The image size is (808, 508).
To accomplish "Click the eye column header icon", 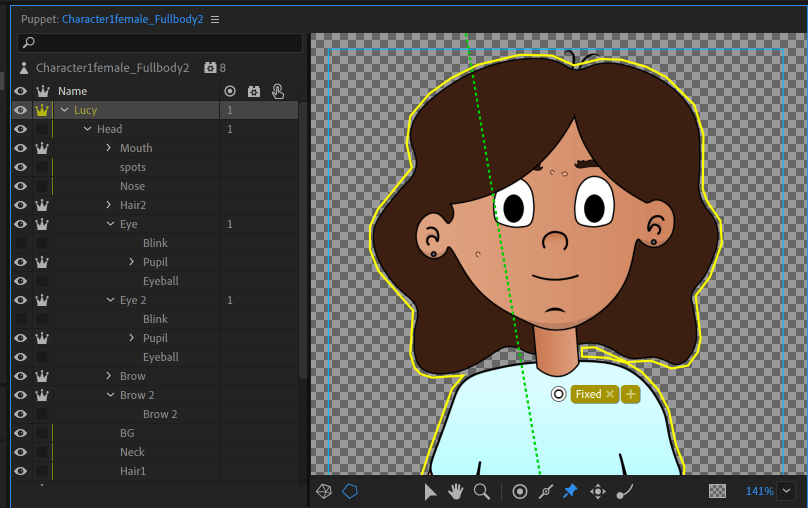I will pyautogui.click(x=21, y=91).
